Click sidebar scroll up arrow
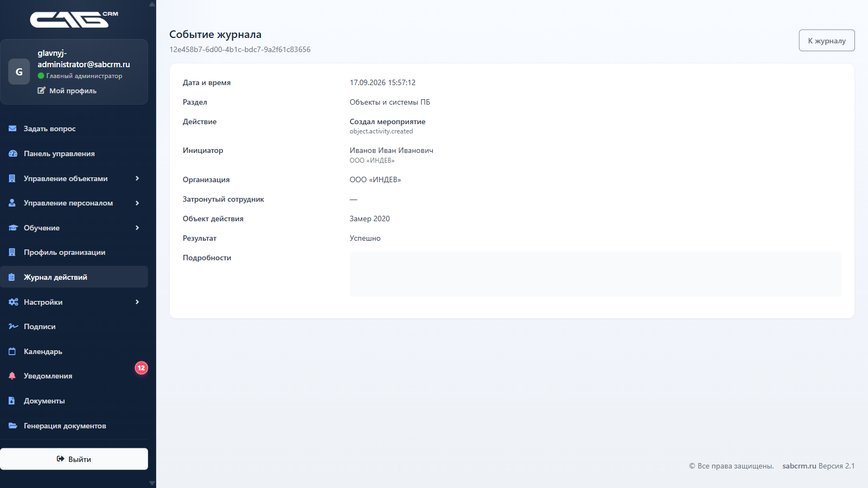The width and height of the screenshot is (868, 488). click(152, 4)
